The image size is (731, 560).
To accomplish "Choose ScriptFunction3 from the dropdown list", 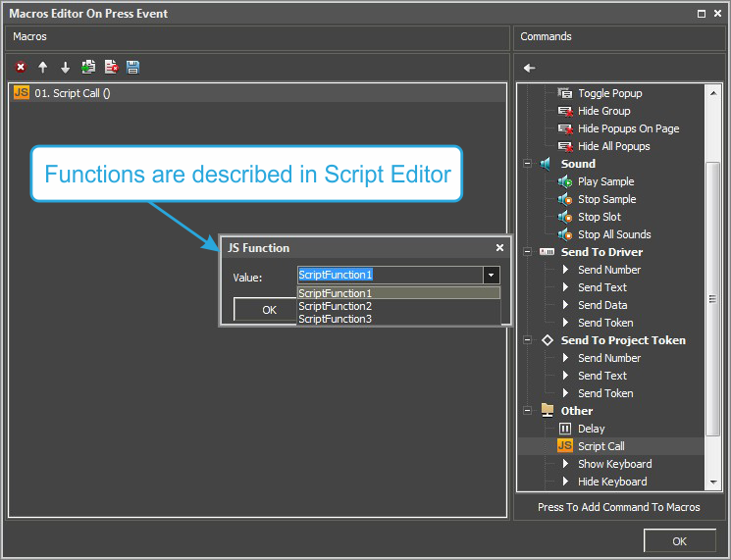I will click(x=335, y=319).
